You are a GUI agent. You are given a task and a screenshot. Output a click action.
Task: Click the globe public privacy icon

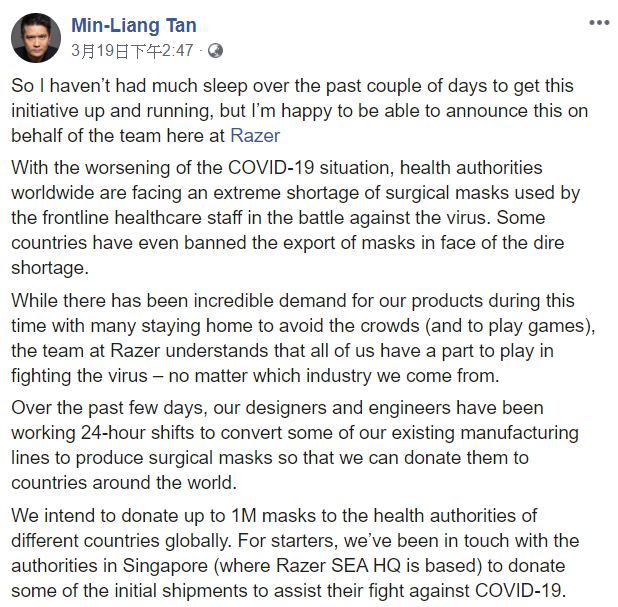(x=215, y=49)
